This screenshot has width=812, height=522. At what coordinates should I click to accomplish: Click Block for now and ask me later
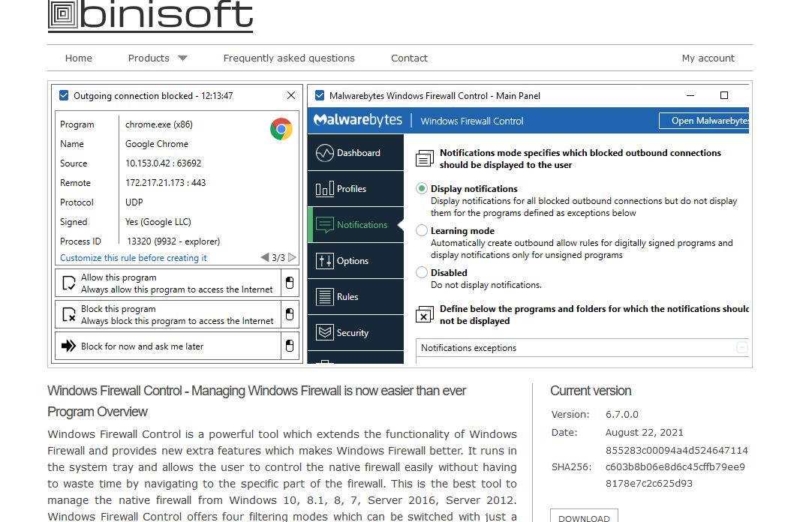[168, 346]
